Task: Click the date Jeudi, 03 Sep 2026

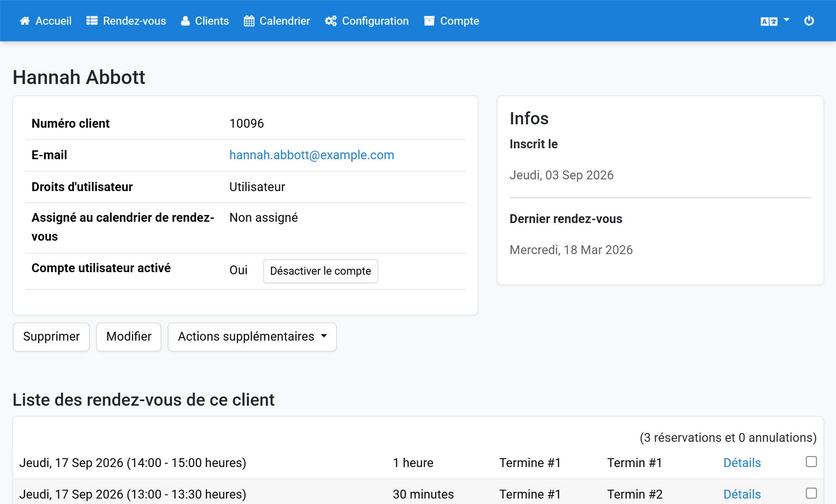Action: point(562,175)
